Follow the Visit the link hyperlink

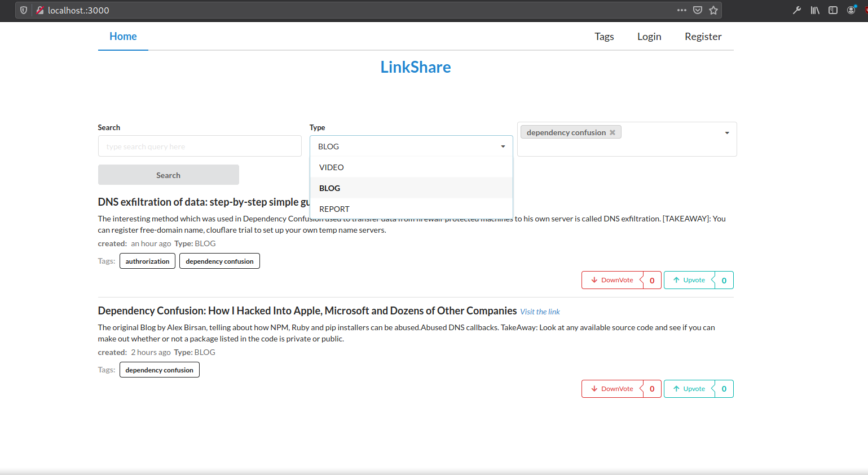pos(540,311)
